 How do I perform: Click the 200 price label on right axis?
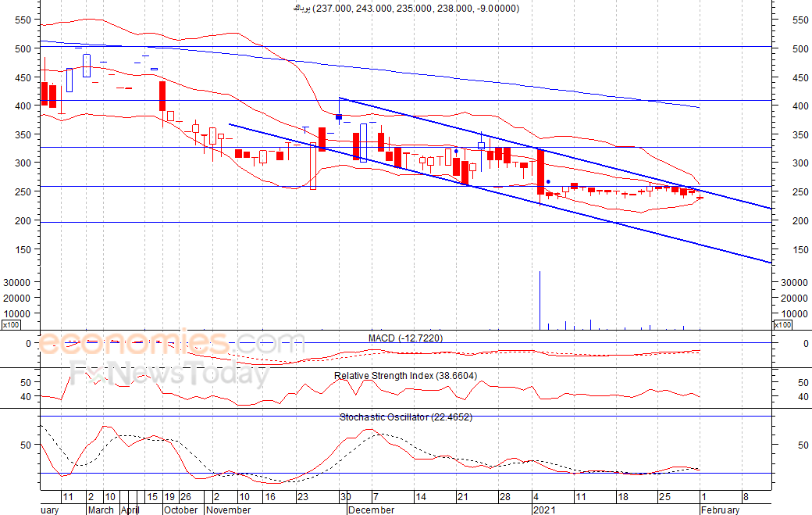(800, 220)
